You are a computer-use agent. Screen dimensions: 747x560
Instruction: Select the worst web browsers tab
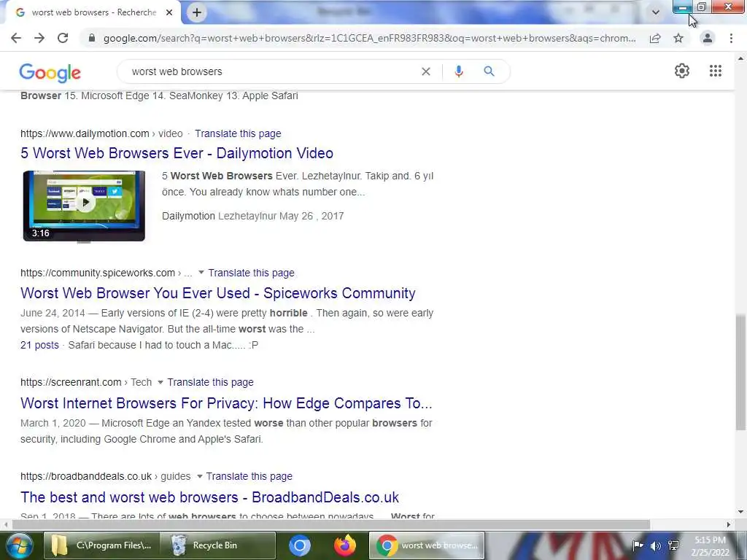tap(93, 13)
